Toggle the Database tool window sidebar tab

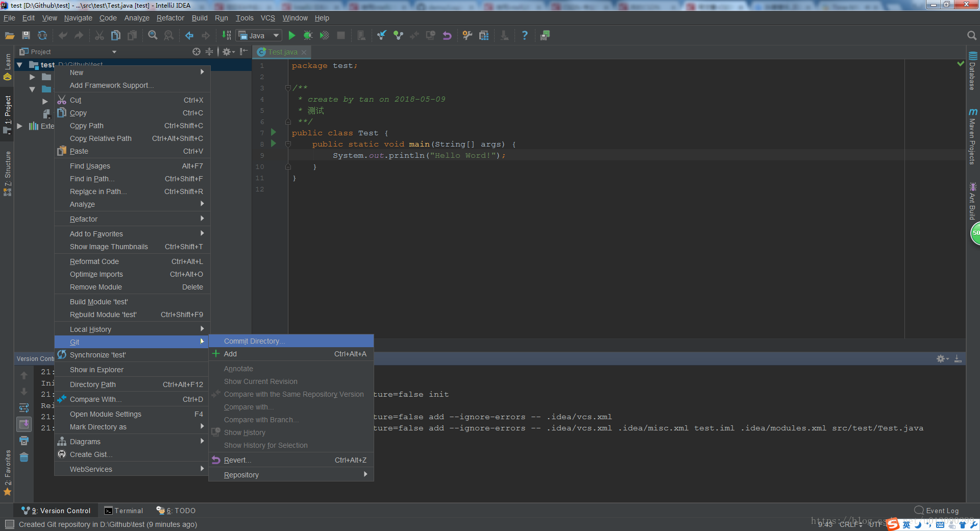pyautogui.click(x=973, y=71)
